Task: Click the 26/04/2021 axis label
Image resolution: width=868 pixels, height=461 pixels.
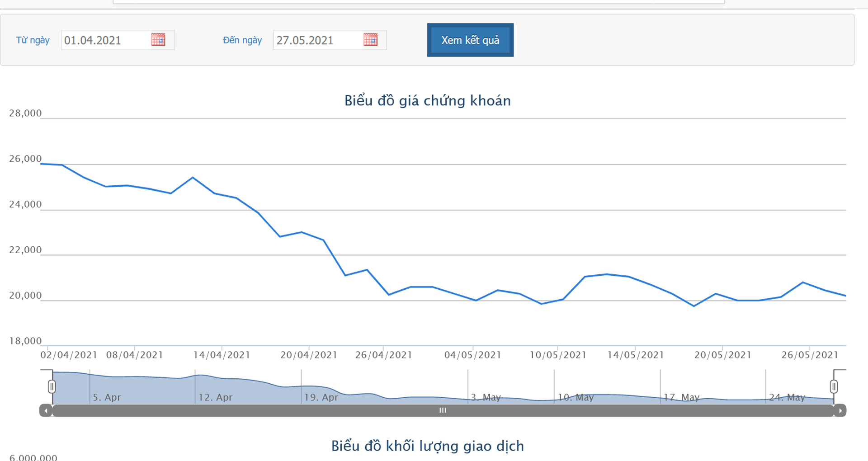Action: [x=383, y=355]
